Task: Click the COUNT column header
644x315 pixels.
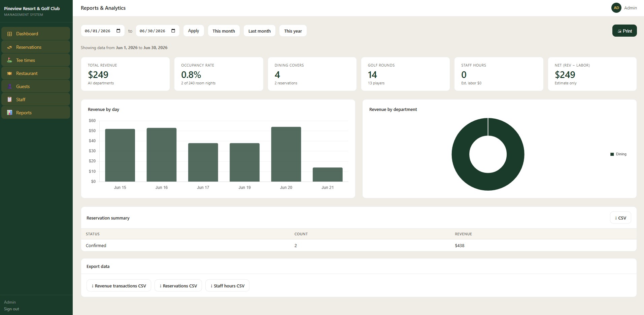Action: click(x=301, y=234)
